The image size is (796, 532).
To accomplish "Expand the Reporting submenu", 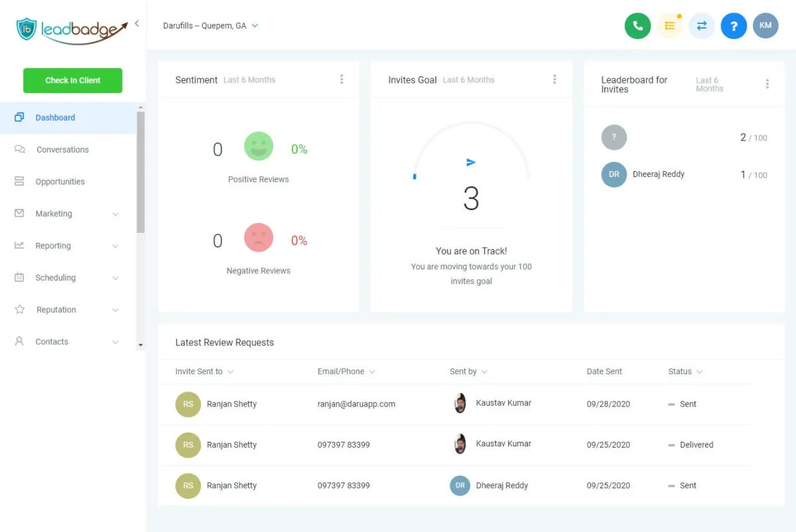I will click(x=115, y=246).
